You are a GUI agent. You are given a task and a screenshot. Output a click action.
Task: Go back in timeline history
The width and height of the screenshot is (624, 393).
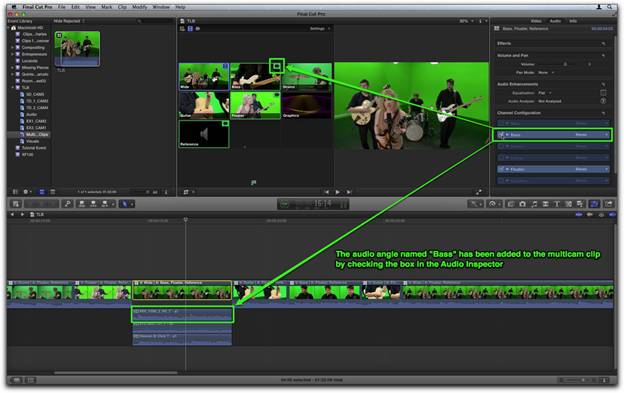(x=12, y=214)
